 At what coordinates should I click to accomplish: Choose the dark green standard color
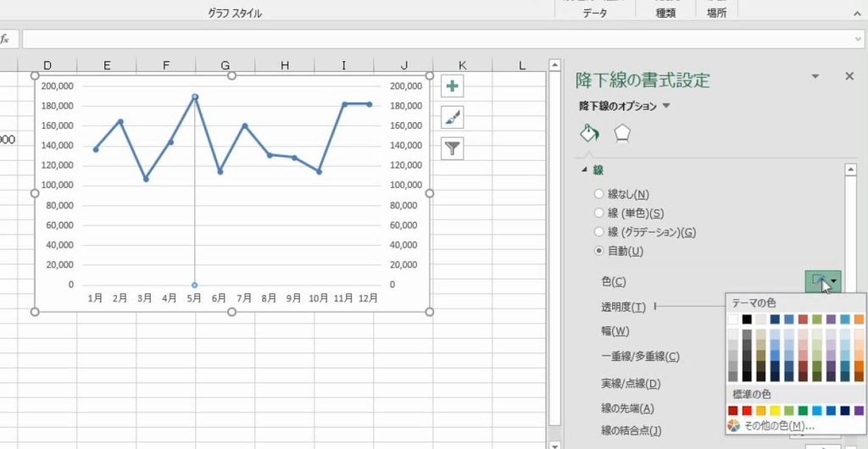point(804,410)
